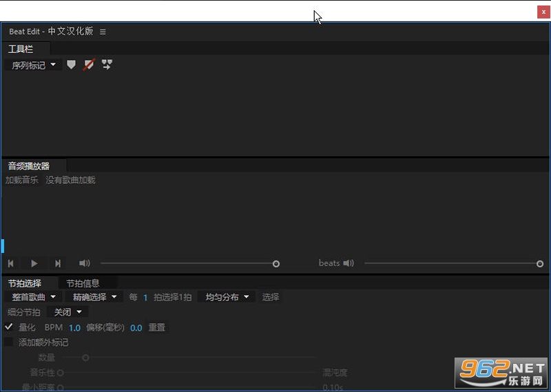Toggle the 量化 checkbox

[9, 327]
